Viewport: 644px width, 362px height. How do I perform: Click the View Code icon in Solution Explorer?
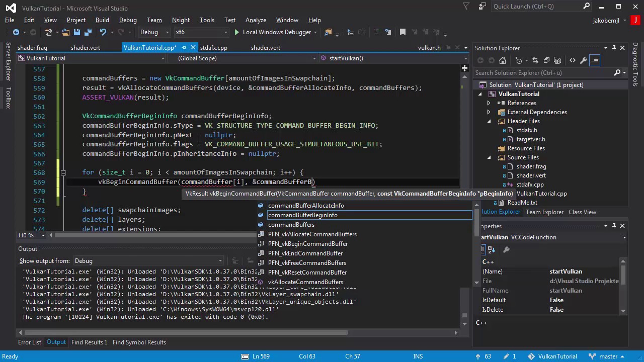(572, 60)
